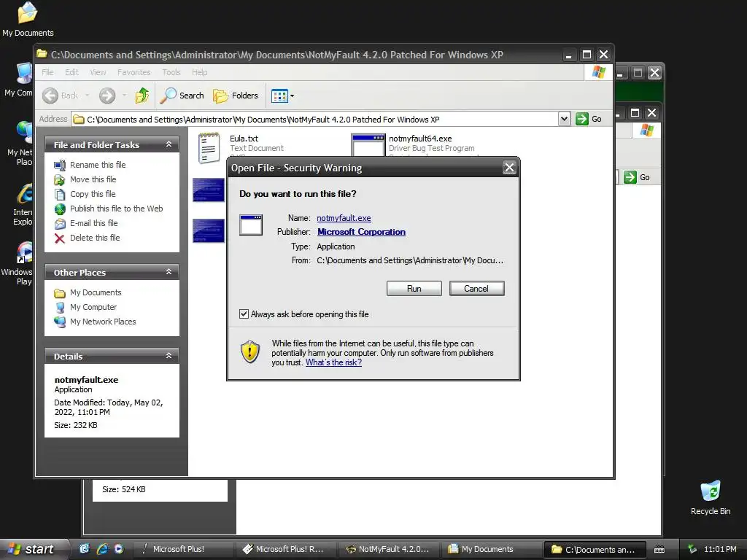
Task: Click the Go button beside the address bar
Action: click(x=589, y=119)
